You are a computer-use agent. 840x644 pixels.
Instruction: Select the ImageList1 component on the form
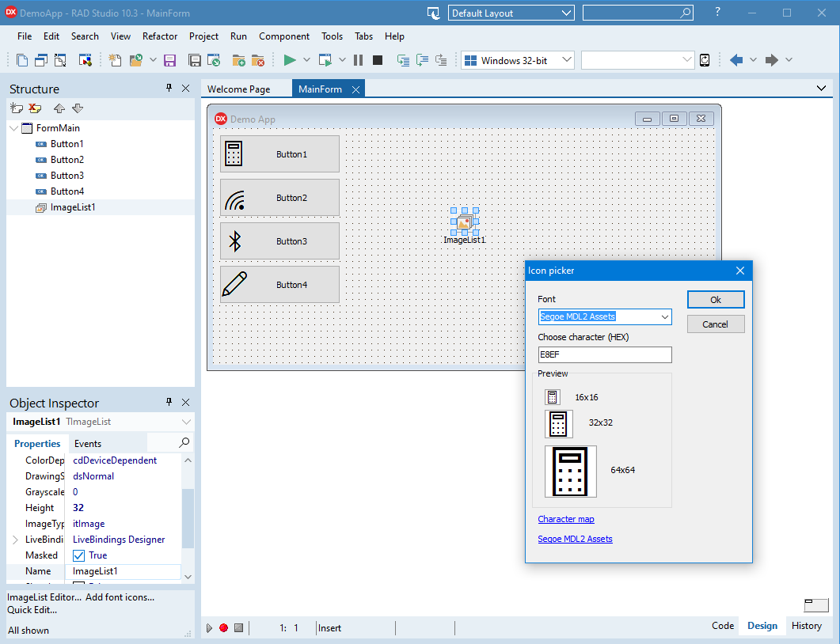click(465, 222)
